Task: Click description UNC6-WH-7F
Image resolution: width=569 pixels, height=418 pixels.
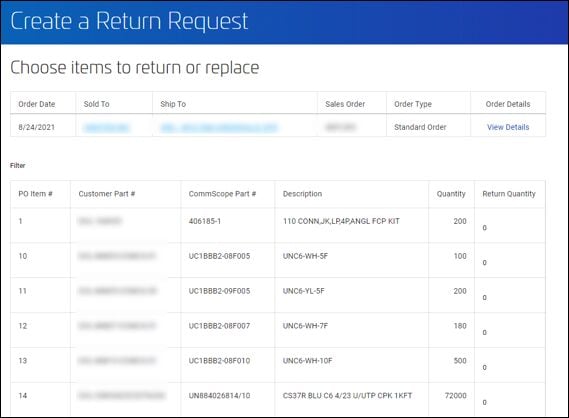Action: coord(305,326)
